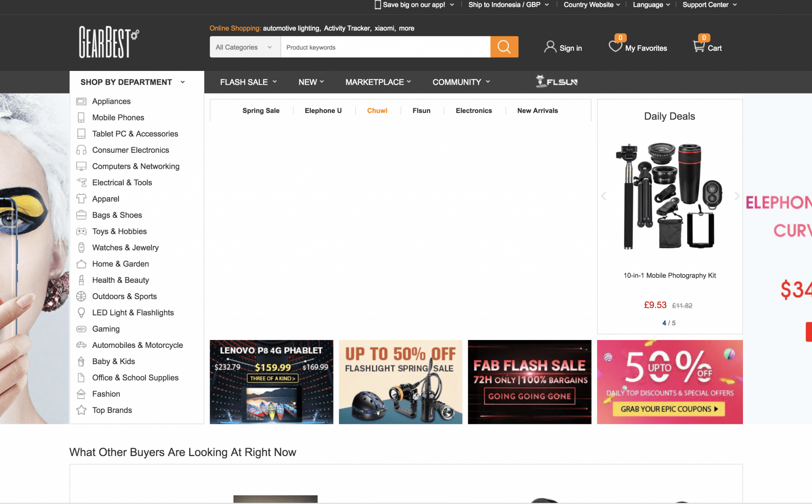The width and height of the screenshot is (812, 504).
Task: Click the Electrical & Tools drill icon
Action: (81, 183)
